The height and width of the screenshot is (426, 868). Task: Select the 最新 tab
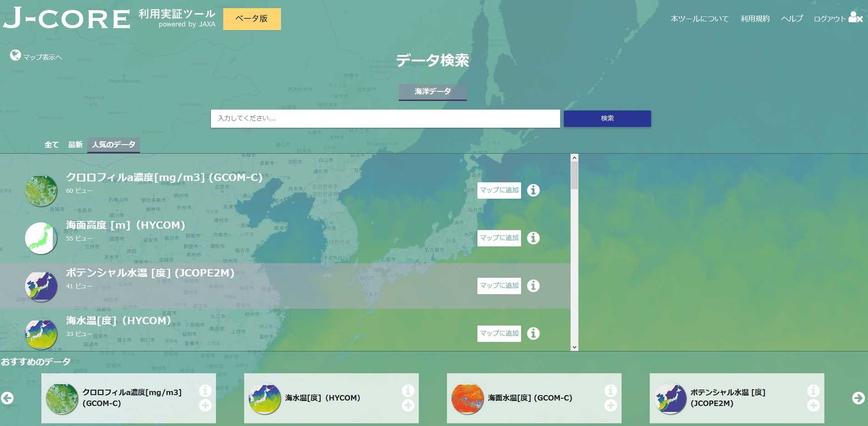75,145
